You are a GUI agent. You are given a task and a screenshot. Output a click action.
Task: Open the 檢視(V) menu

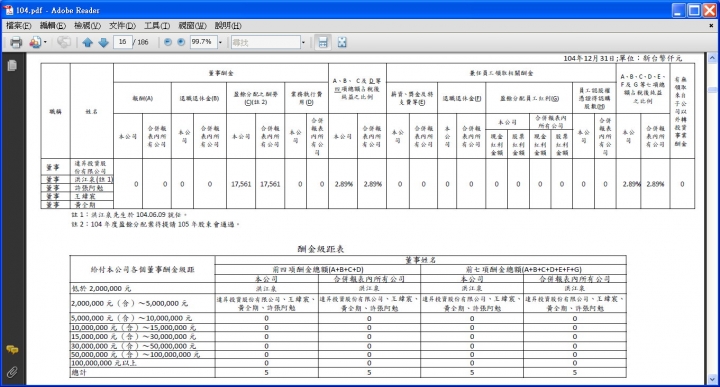(x=87, y=26)
